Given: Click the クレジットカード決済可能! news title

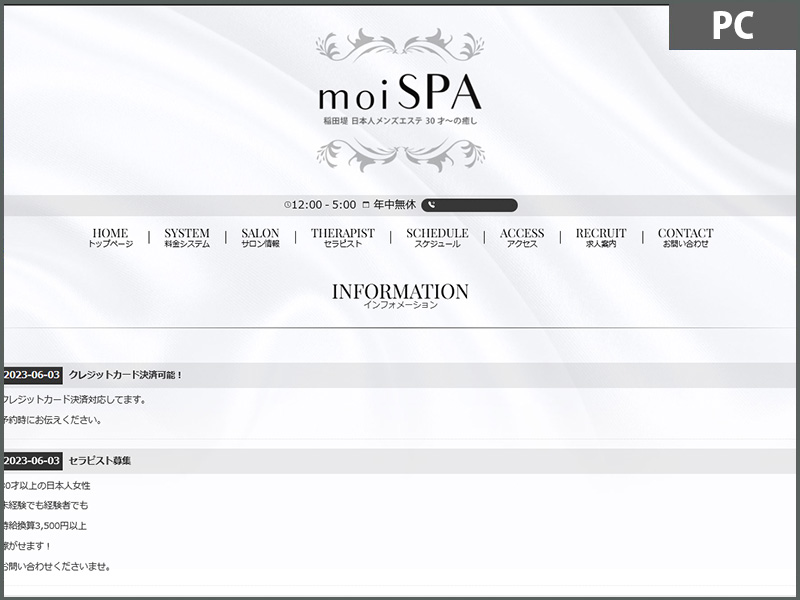Looking at the screenshot, I should [126, 375].
